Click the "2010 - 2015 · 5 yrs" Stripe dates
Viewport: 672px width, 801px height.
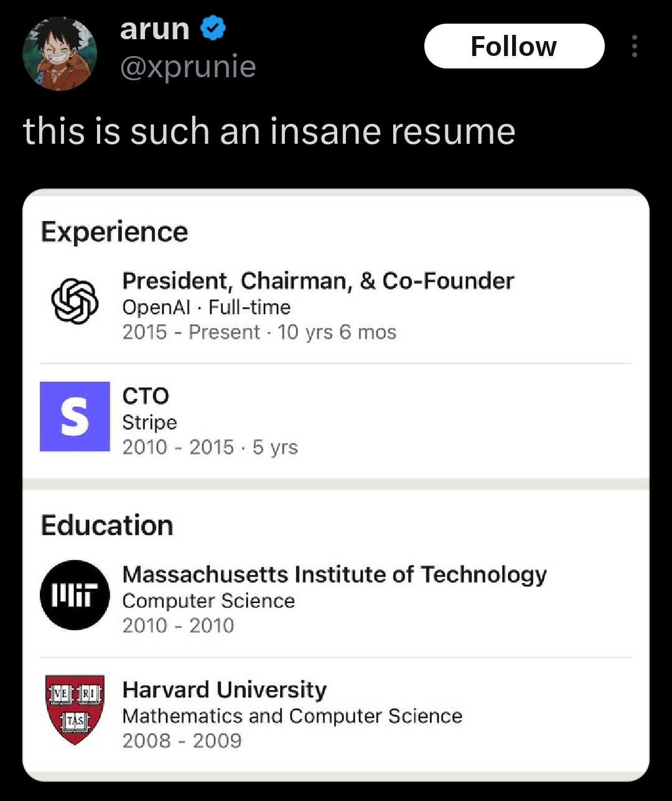(x=210, y=447)
